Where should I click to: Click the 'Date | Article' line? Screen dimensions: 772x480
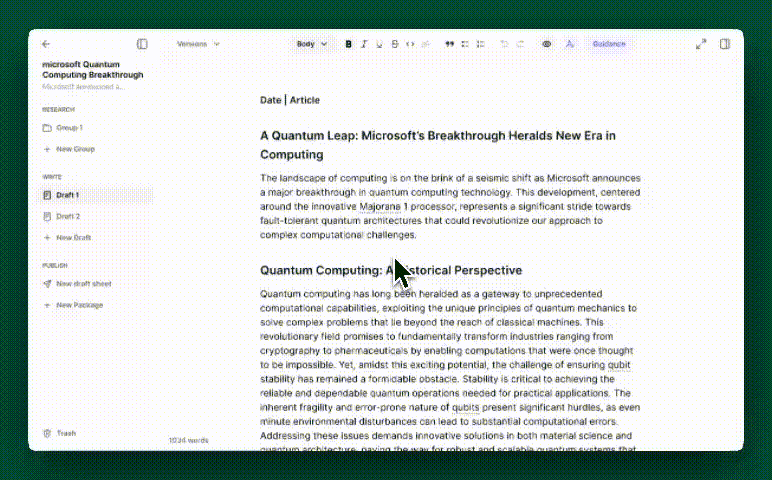point(290,100)
